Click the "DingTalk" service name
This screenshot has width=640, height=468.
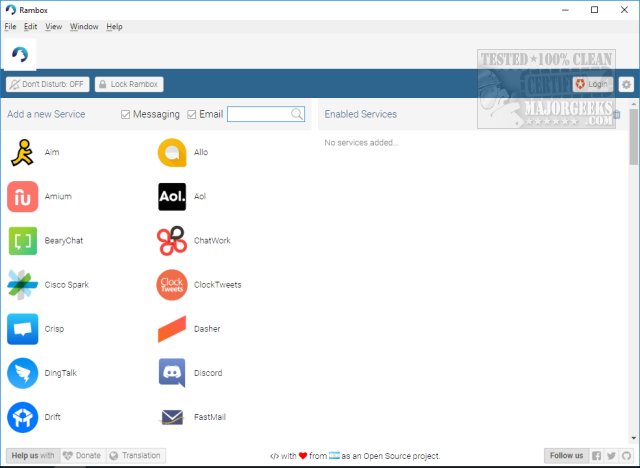(x=60, y=373)
